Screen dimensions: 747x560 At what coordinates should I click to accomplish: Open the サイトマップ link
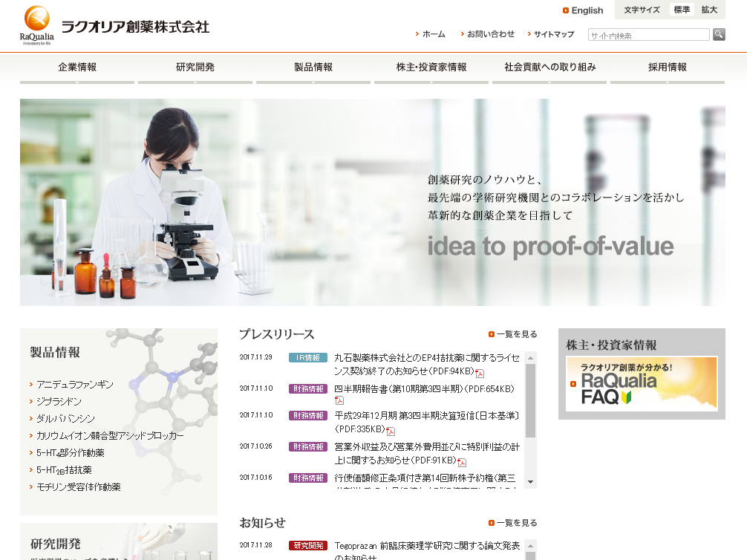(x=551, y=34)
